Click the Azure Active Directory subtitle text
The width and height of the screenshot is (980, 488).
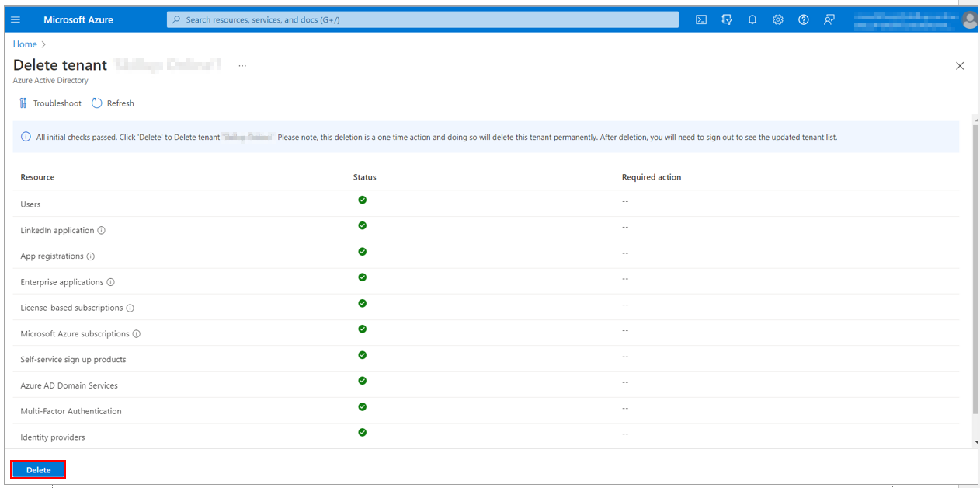click(50, 80)
